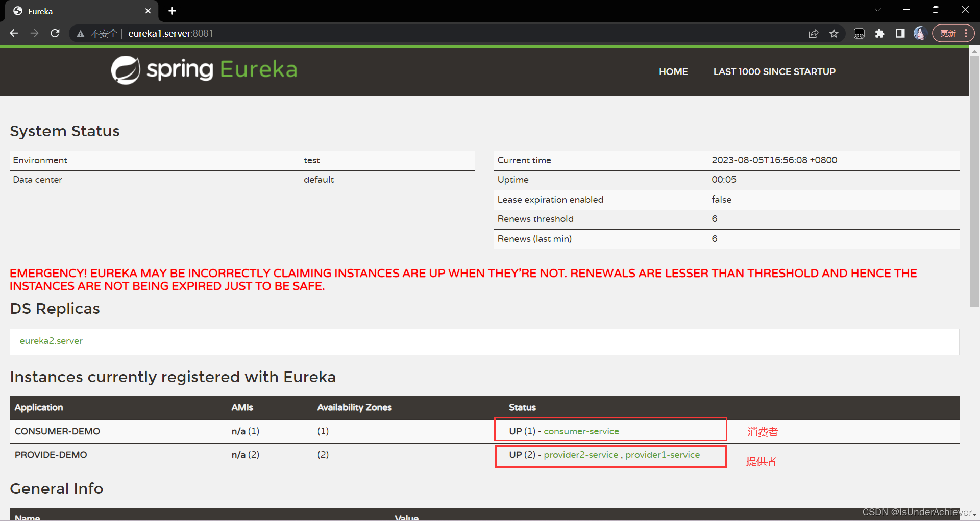This screenshot has height=521, width=980.
Task: Click the AMIs column header
Action: [x=242, y=407]
